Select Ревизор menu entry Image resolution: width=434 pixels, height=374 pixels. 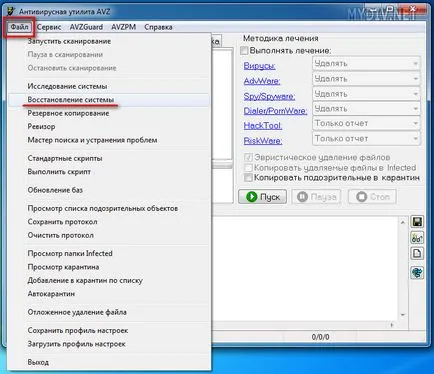tap(109, 127)
